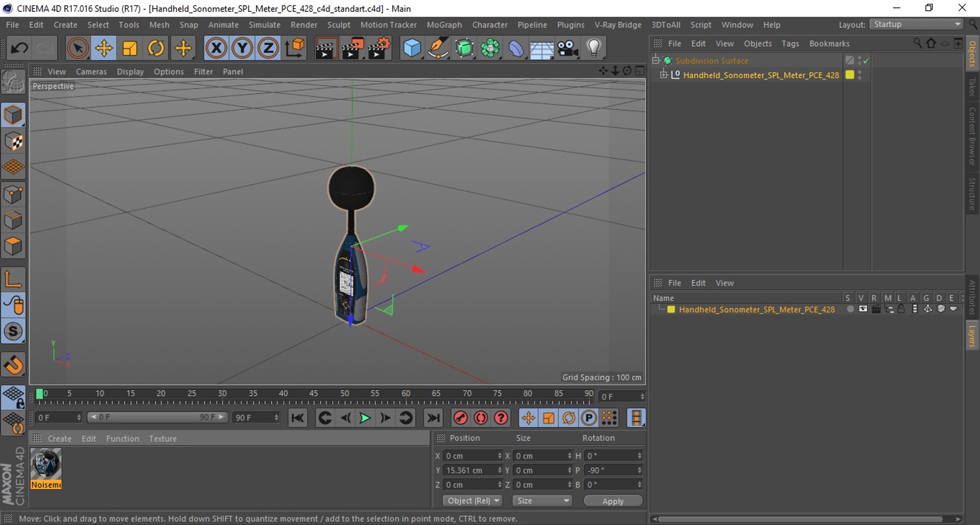
Task: Switch to Points mode
Action: point(13,194)
